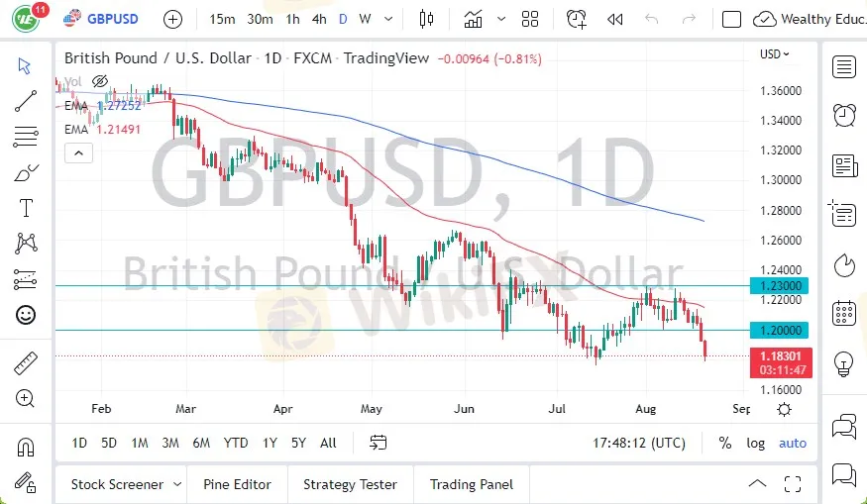Toggle the volume indicator visibility eye

coord(99,81)
